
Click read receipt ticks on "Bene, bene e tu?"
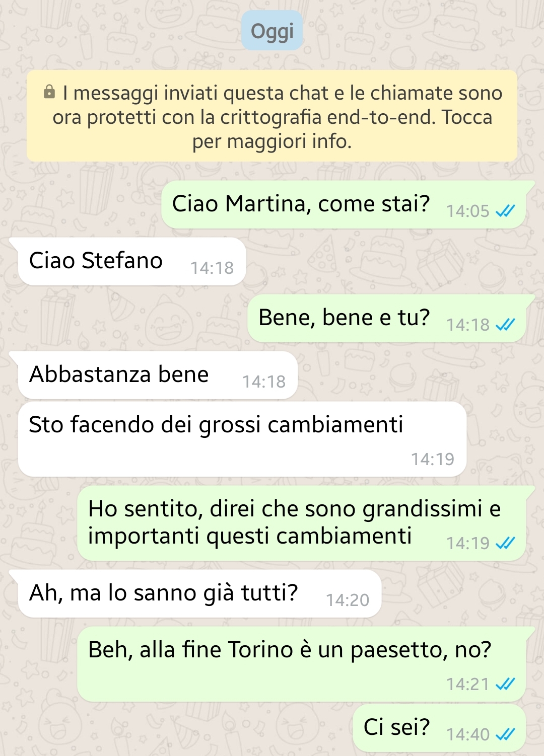pos(505,325)
